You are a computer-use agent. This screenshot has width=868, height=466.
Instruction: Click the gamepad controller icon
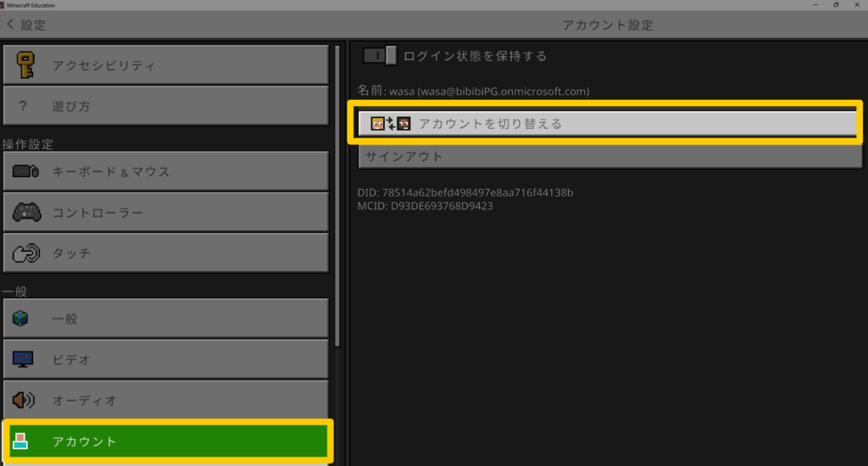coord(25,213)
